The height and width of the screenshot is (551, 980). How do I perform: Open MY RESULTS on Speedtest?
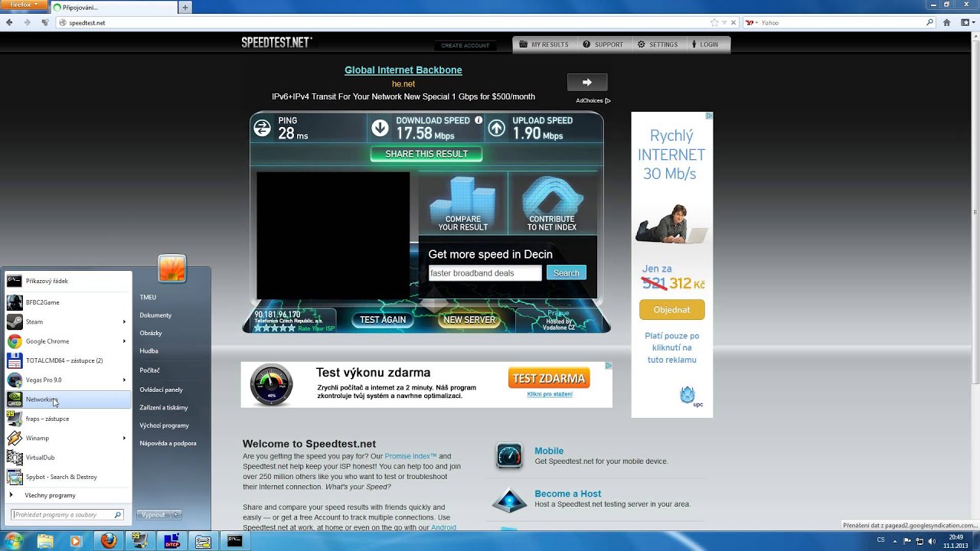pyautogui.click(x=544, y=44)
